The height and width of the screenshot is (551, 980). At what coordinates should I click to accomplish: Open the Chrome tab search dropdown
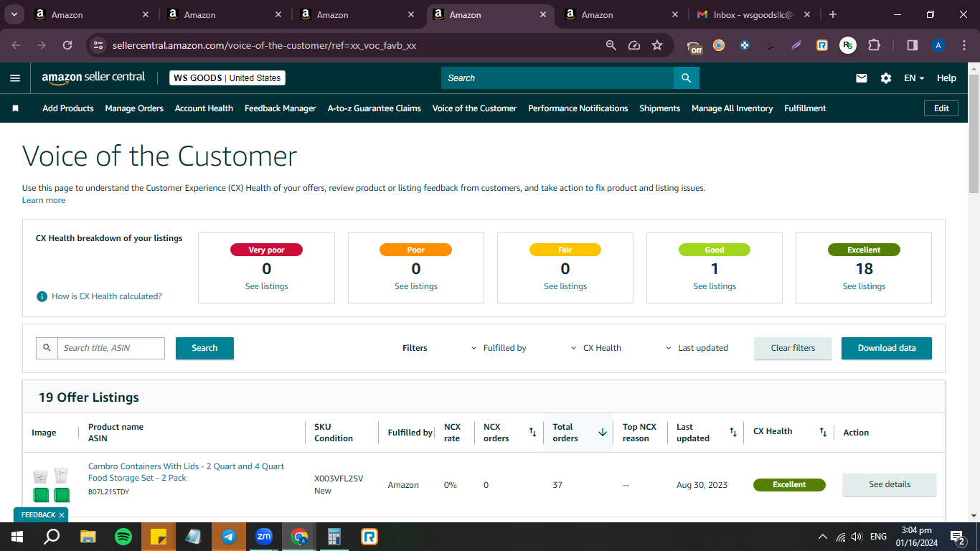tap(14, 14)
